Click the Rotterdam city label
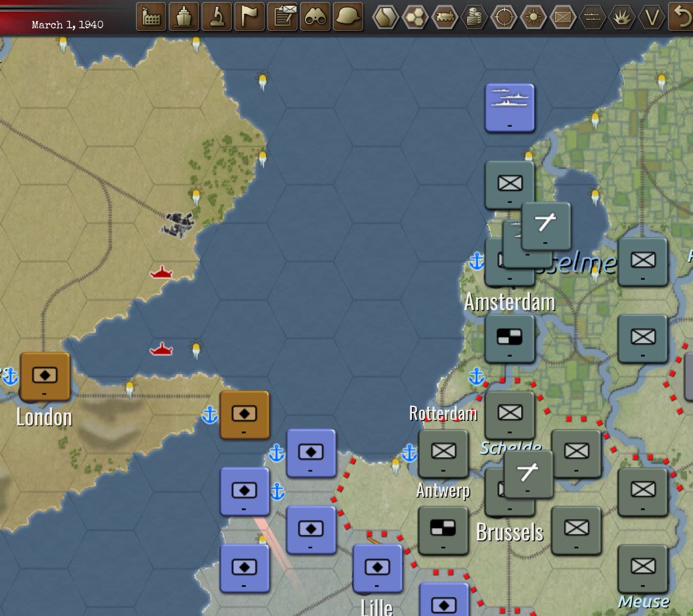 (443, 414)
